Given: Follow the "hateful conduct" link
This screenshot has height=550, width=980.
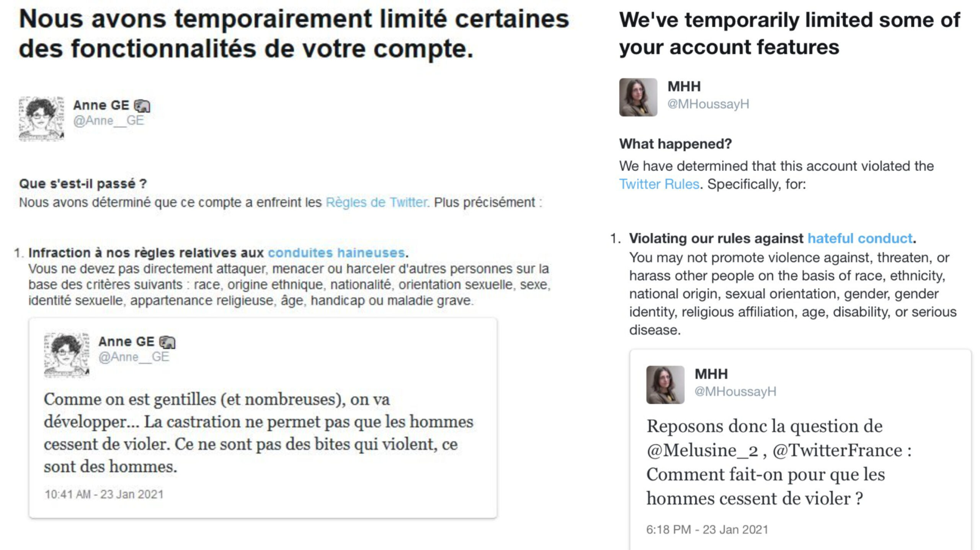Looking at the screenshot, I should click(x=860, y=238).
